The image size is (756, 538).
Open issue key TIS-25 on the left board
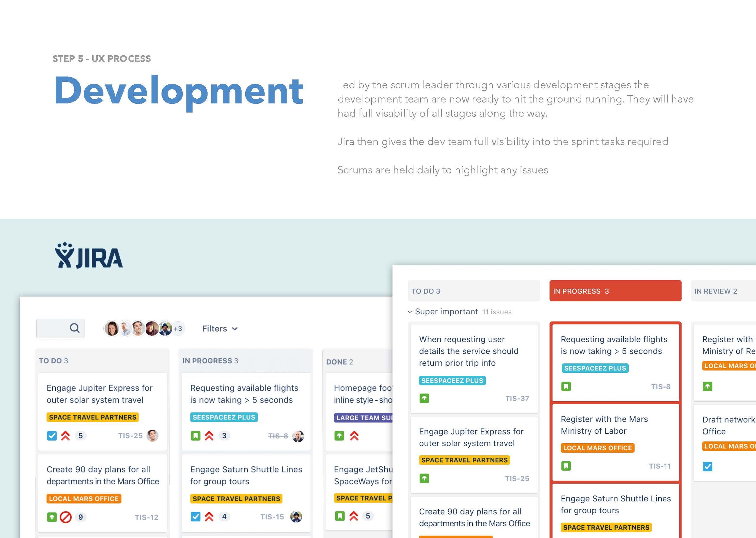pos(130,436)
